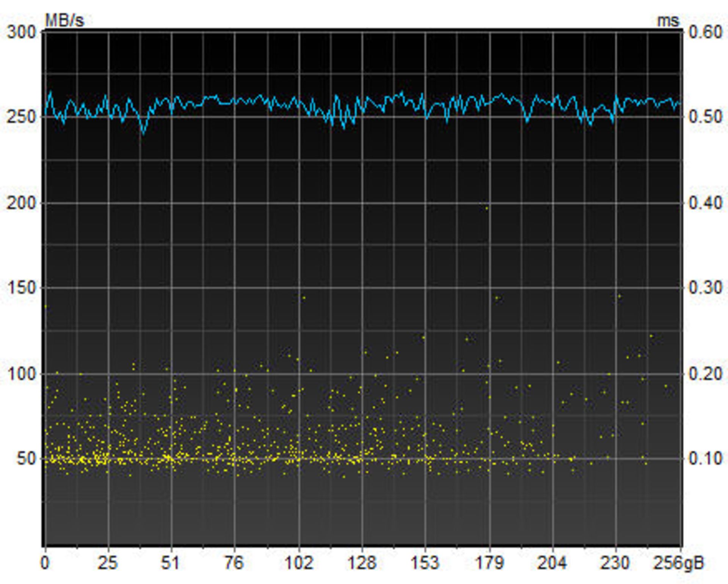
Task: Click the 0.30 value on the right axis
Action: (706, 287)
